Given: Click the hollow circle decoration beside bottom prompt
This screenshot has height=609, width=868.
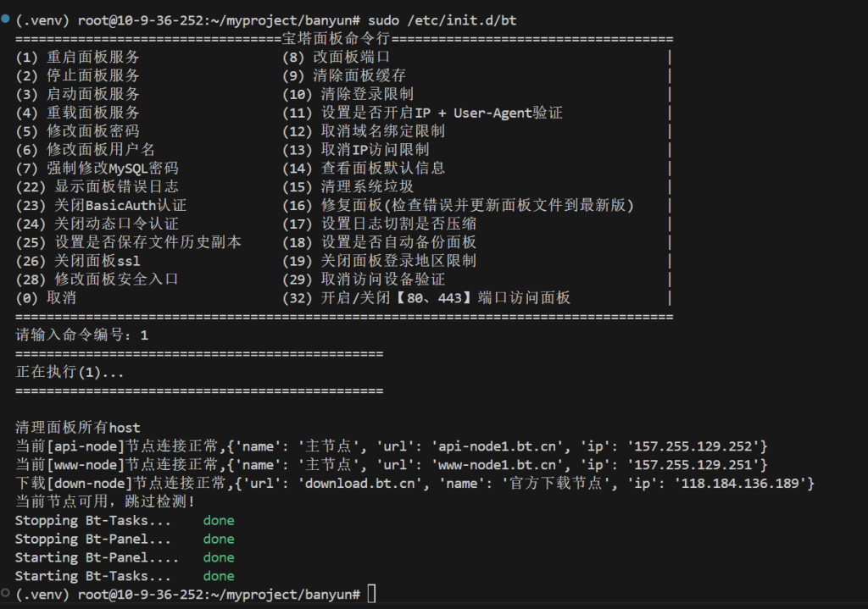Looking at the screenshot, I should pyautogui.click(x=7, y=594).
